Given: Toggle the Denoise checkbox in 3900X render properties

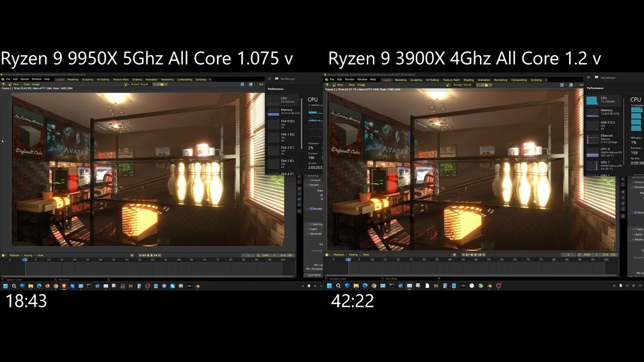Looking at the screenshot, I should pos(636,213).
